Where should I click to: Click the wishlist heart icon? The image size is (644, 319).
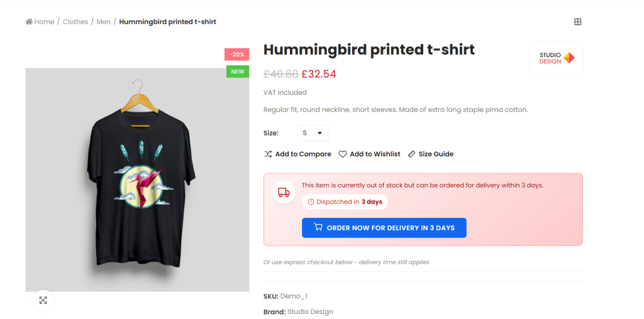tap(343, 154)
